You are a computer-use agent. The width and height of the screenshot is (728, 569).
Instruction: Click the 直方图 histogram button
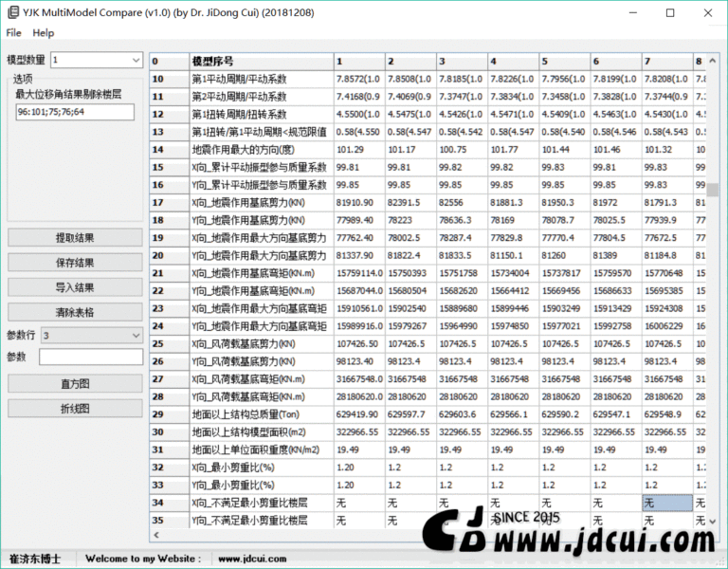75,384
